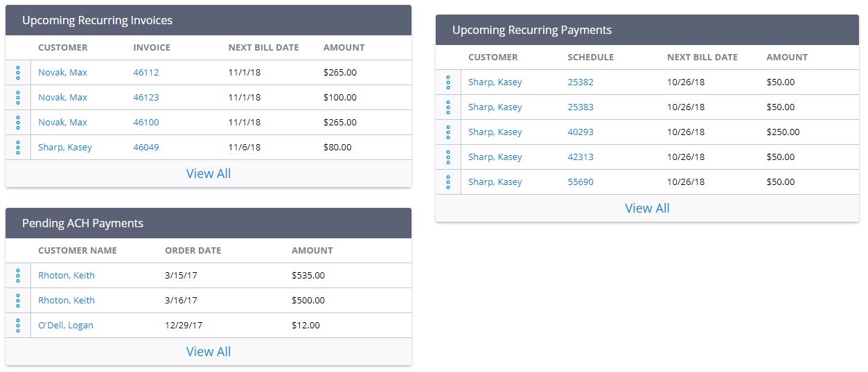This screenshot has width=868, height=372.
Task: Open O'Dell, Logan customer link
Action: point(66,326)
